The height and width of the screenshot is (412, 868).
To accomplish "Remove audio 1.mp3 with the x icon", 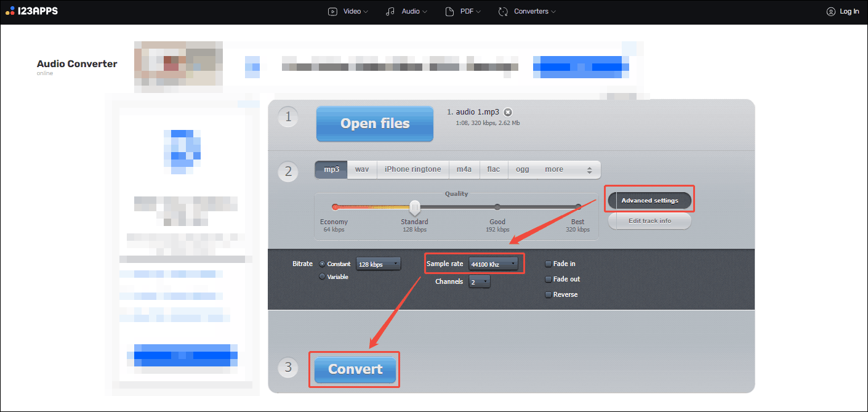I will tap(507, 112).
